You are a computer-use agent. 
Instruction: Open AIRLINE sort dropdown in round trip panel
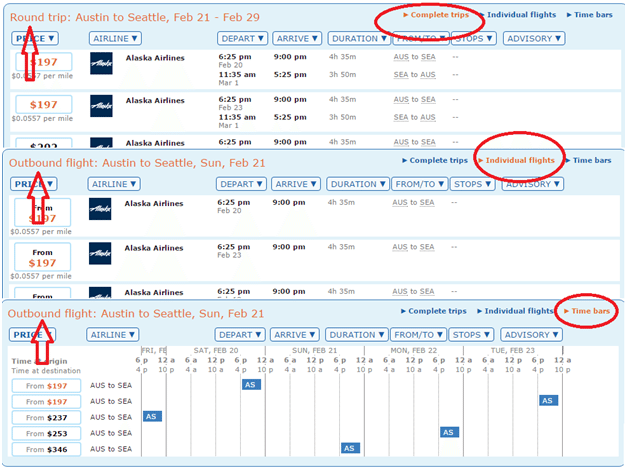(115, 38)
